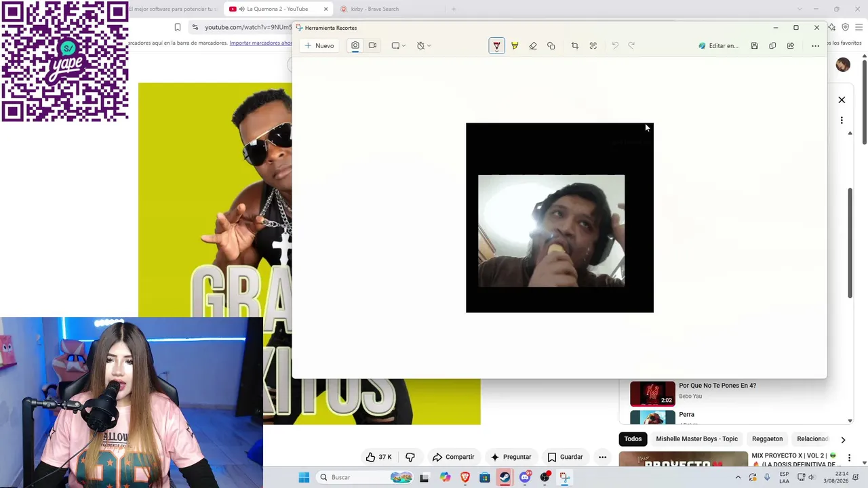The height and width of the screenshot is (488, 868).
Task: Select the 'Todos' filter chip
Action: point(633,439)
